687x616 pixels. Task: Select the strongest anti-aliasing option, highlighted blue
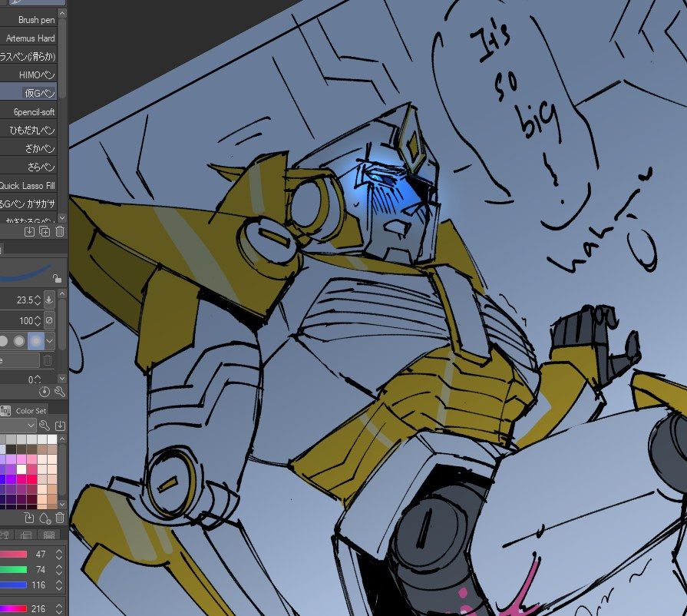click(x=36, y=341)
